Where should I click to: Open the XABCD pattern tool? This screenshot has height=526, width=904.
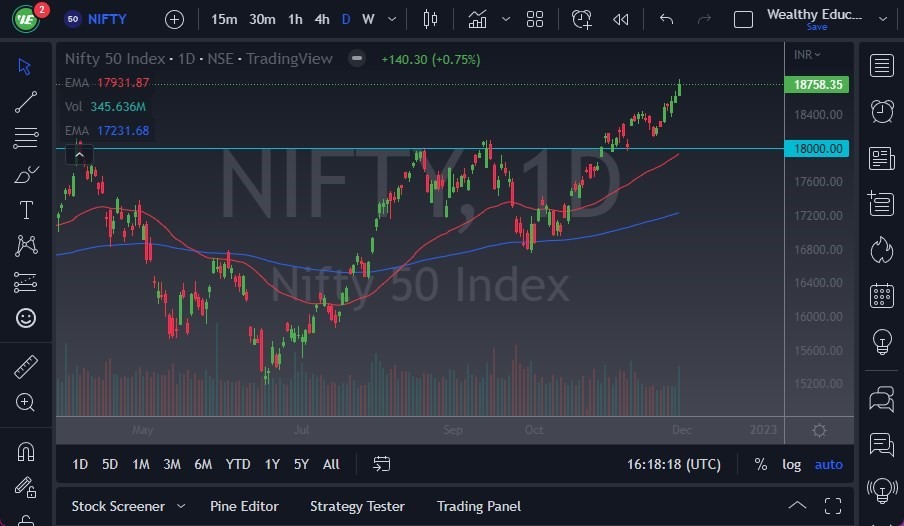pos(26,246)
